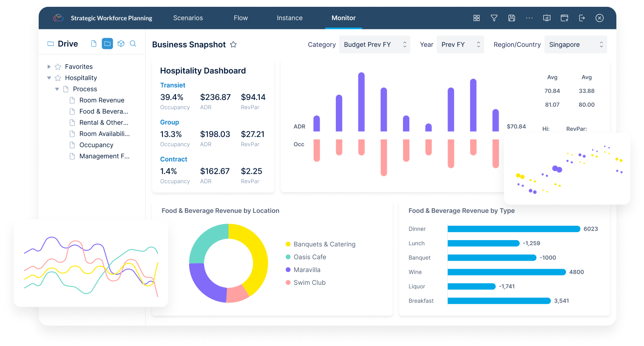This screenshot has width=644, height=346.
Task: Click the save icon in the top toolbar
Action: [x=511, y=18]
